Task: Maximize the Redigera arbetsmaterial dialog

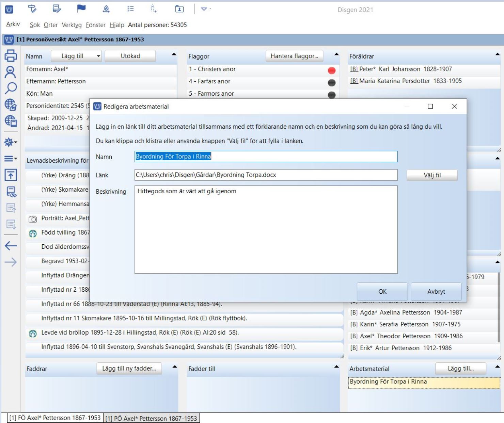Action: point(430,107)
